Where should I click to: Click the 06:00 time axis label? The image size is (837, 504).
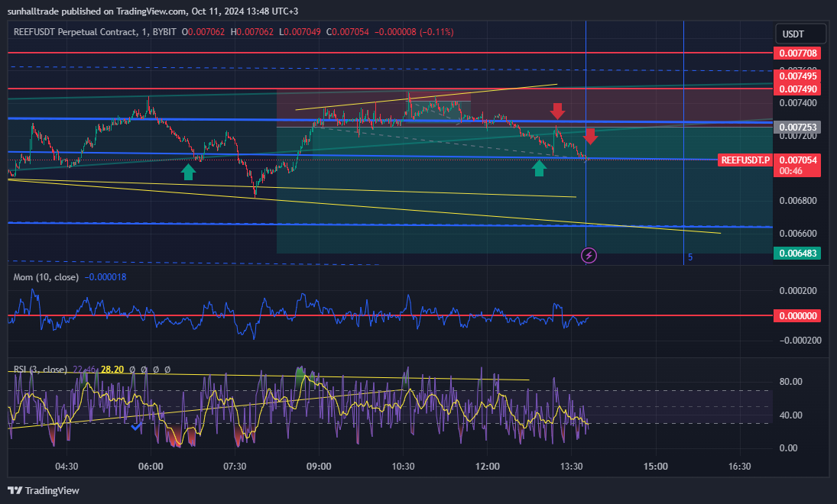pyautogui.click(x=151, y=466)
